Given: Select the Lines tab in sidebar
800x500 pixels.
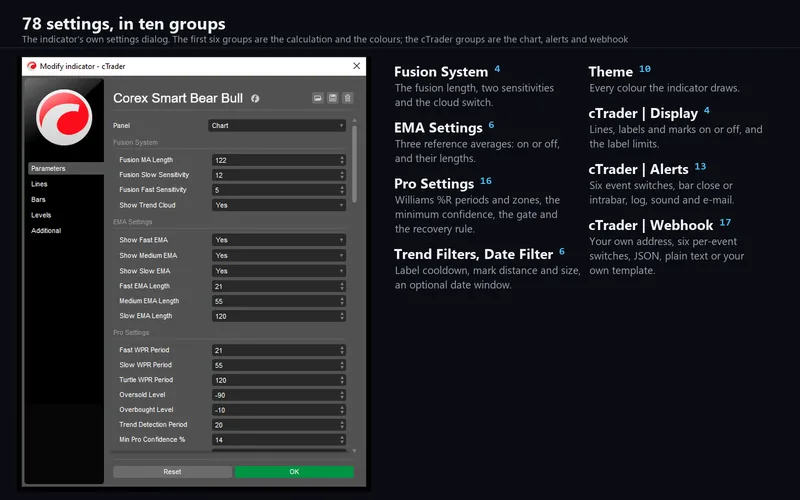Looking at the screenshot, I should point(39,184).
